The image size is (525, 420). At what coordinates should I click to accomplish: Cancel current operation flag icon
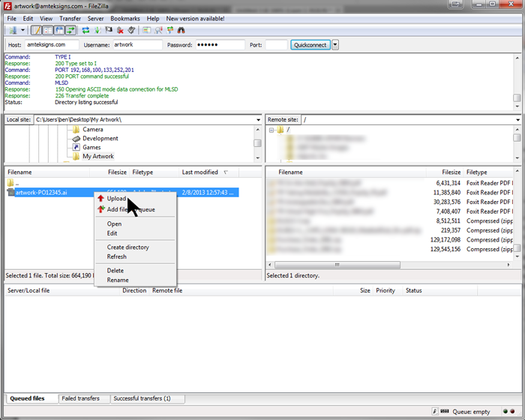tap(109, 31)
